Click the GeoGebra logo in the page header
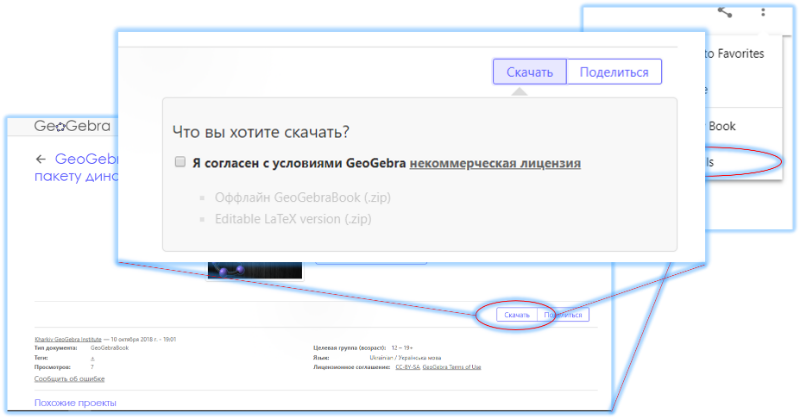The image size is (800, 419). [72, 126]
